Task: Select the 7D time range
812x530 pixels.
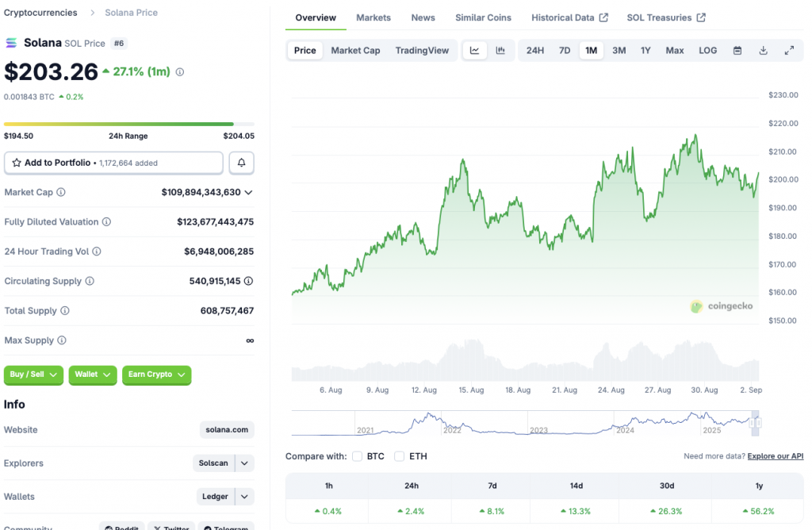Action: (x=565, y=50)
